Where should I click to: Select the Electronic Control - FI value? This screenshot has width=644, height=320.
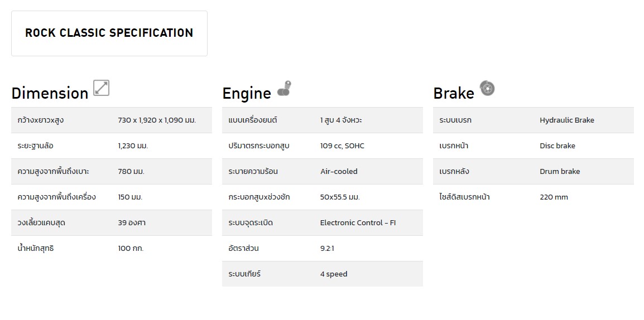click(x=358, y=223)
